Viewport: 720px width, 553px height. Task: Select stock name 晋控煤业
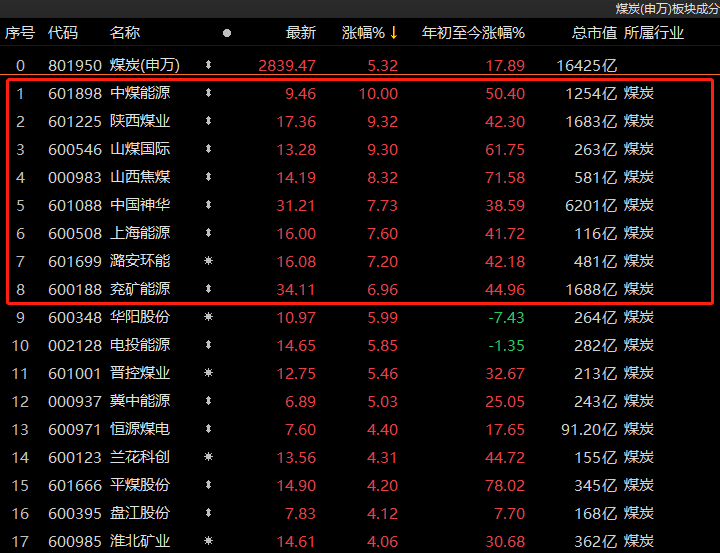pos(140,373)
